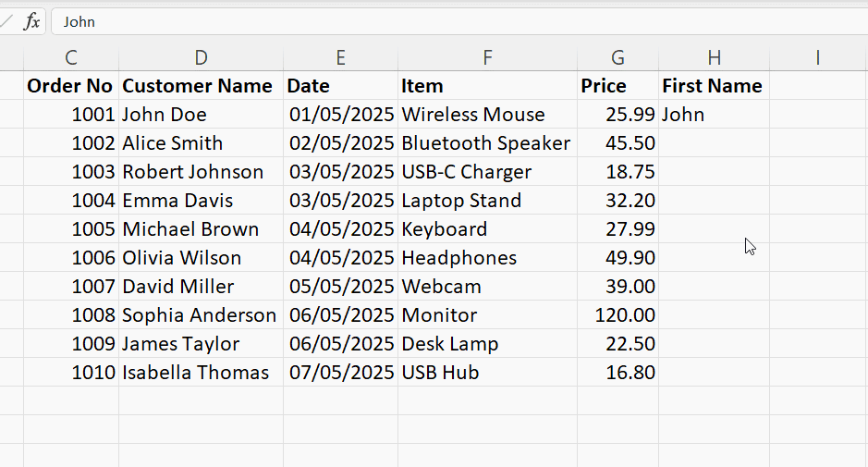The width and height of the screenshot is (868, 467).
Task: Select column G header
Action: (x=617, y=57)
